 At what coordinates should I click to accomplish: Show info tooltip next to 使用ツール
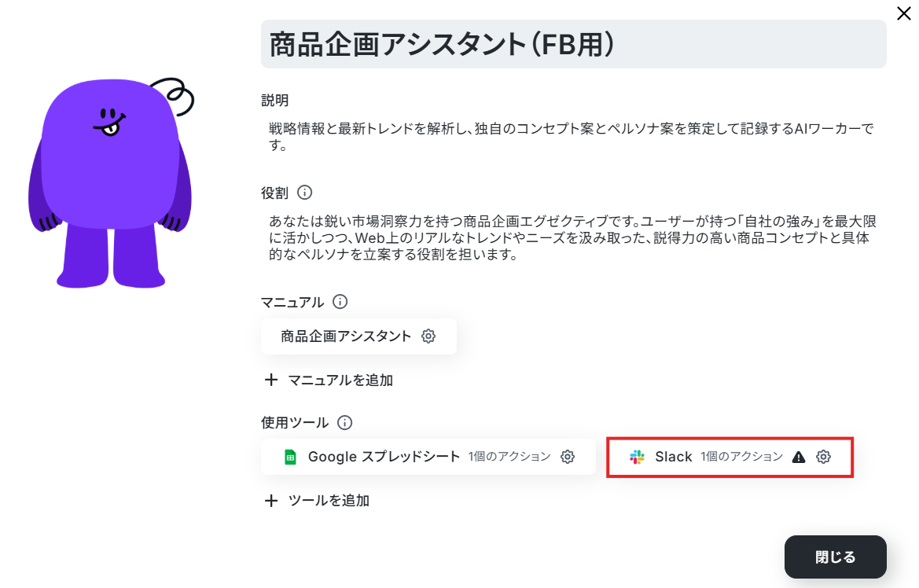pos(344,422)
